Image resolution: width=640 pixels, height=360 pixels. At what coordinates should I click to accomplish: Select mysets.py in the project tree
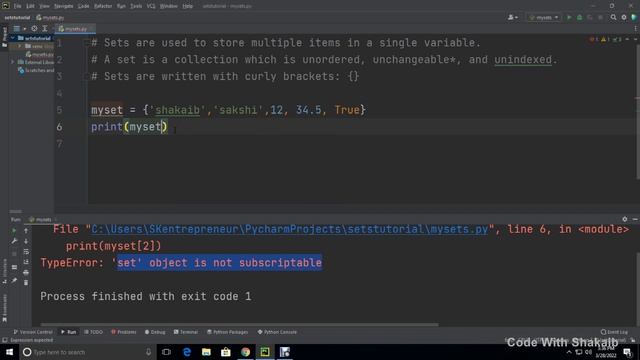(40, 54)
